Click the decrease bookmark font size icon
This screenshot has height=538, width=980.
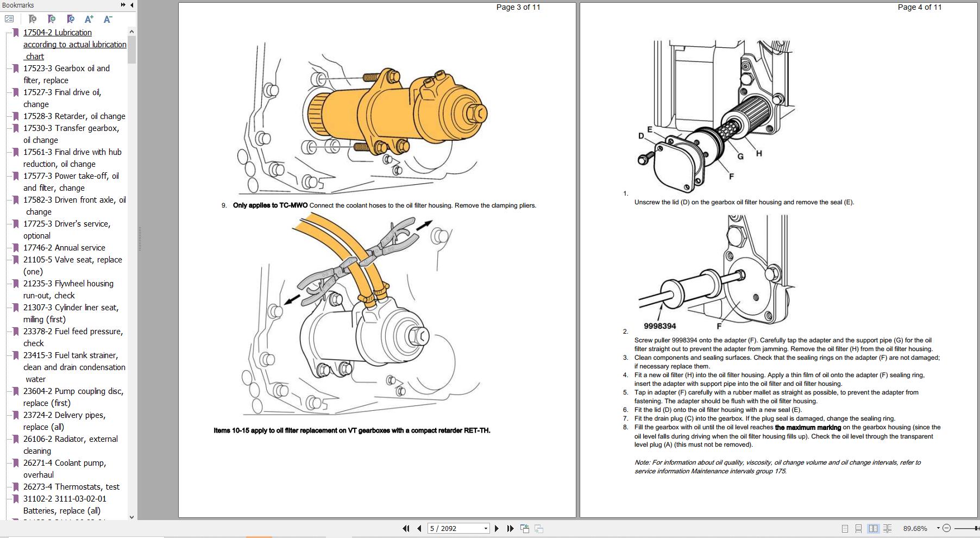[x=108, y=19]
